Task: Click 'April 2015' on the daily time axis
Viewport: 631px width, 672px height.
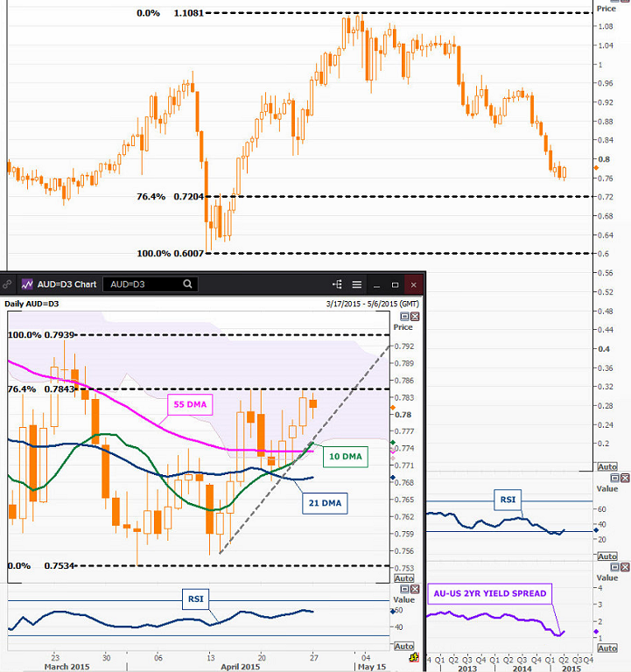Action: coord(240,667)
